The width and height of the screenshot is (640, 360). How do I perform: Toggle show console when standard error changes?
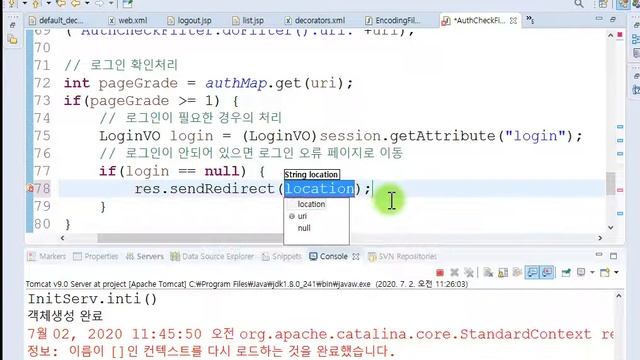[x=547, y=272]
